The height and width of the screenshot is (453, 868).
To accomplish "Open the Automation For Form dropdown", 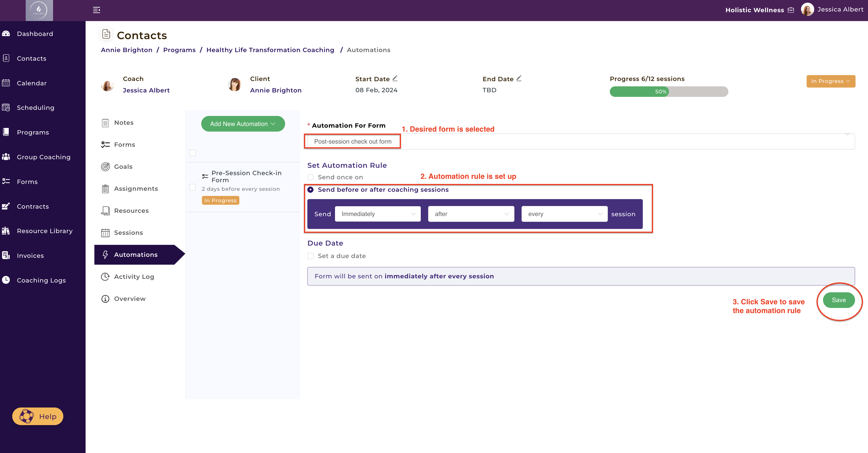I will click(x=581, y=142).
